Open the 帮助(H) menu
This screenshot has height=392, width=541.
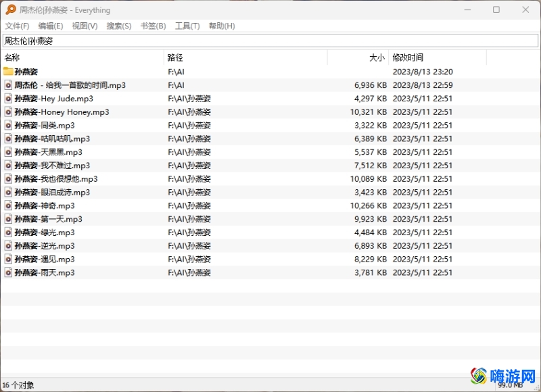point(222,26)
